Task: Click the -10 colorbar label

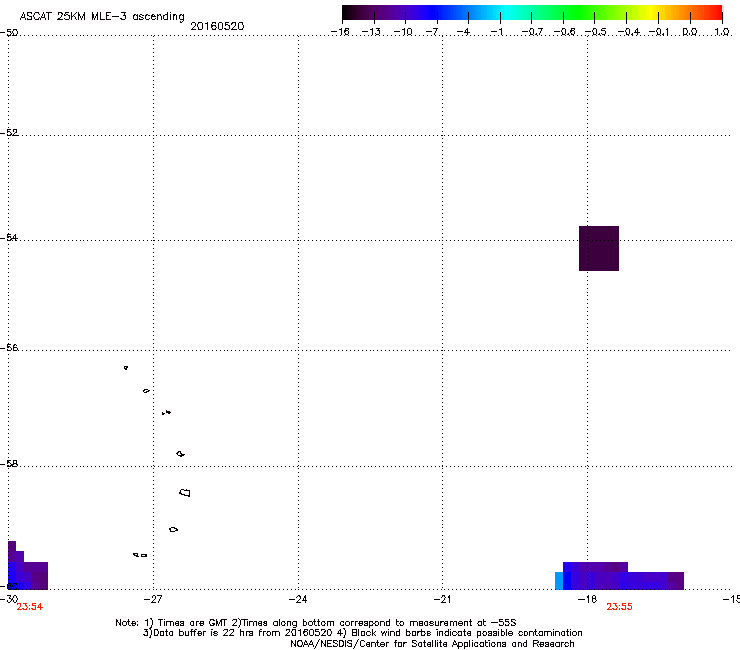Action: [403, 32]
